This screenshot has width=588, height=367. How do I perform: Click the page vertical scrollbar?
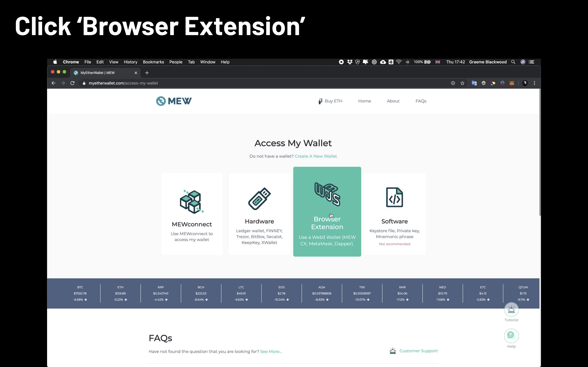click(540, 153)
